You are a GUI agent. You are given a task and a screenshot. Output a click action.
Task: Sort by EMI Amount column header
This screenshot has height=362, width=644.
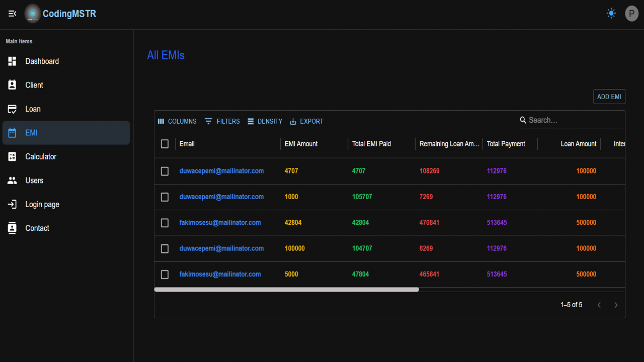(301, 144)
